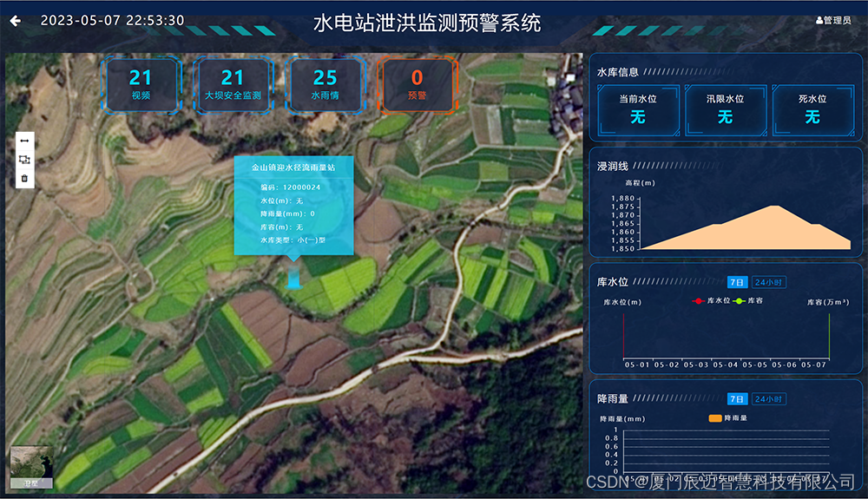
Task: Click the 水电站泄洪监测预警系统 title
Action: coord(427,23)
